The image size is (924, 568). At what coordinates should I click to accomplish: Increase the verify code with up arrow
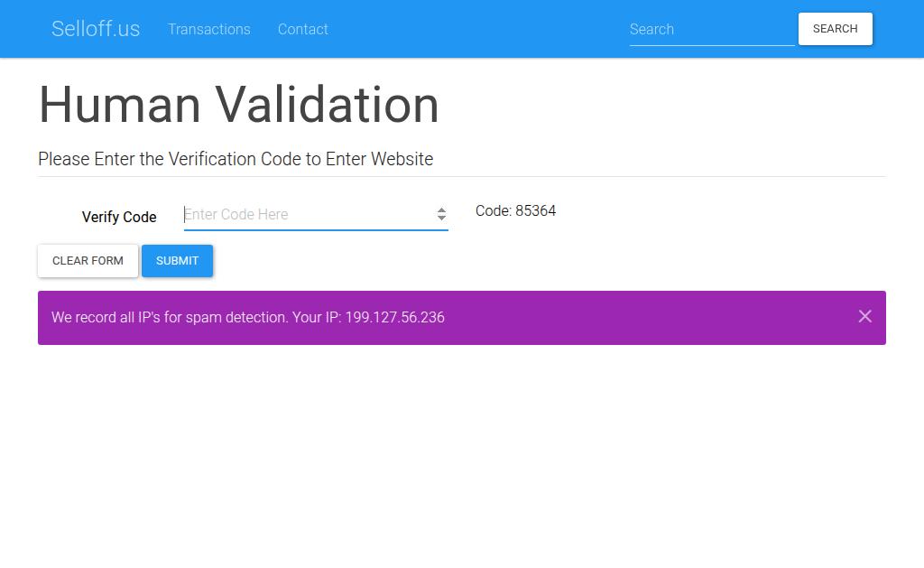pyautogui.click(x=441, y=210)
